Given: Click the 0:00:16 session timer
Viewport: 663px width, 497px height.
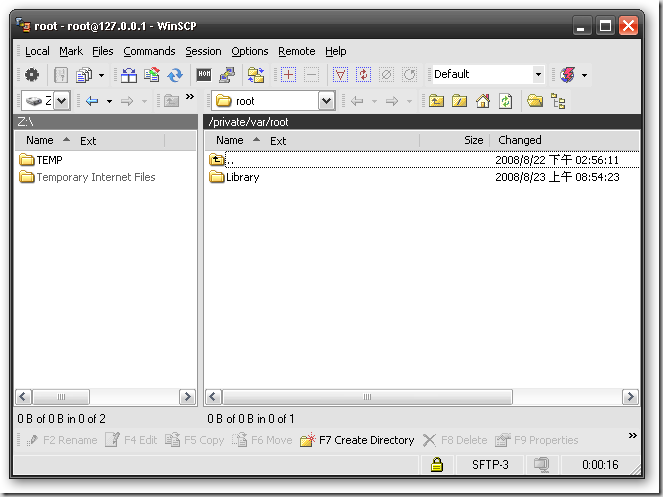Looking at the screenshot, I should [x=600, y=464].
